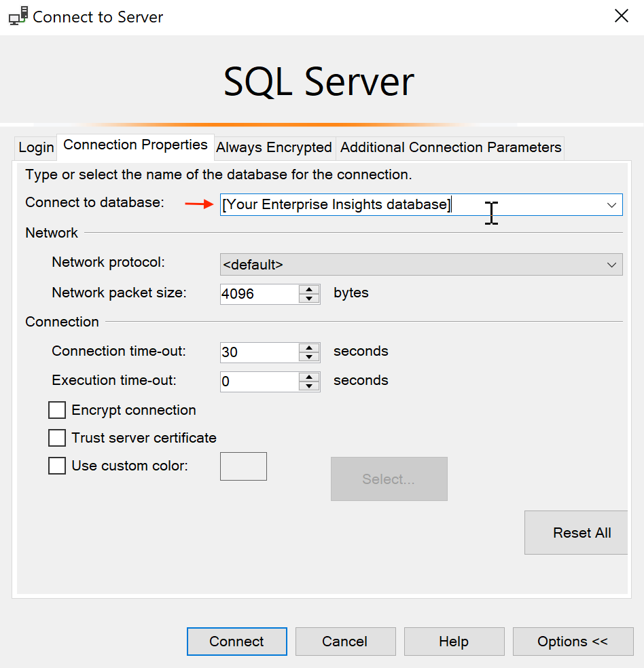Screen dimensions: 644x668
Task: Increase the network packet size with up arrow
Action: (x=309, y=289)
